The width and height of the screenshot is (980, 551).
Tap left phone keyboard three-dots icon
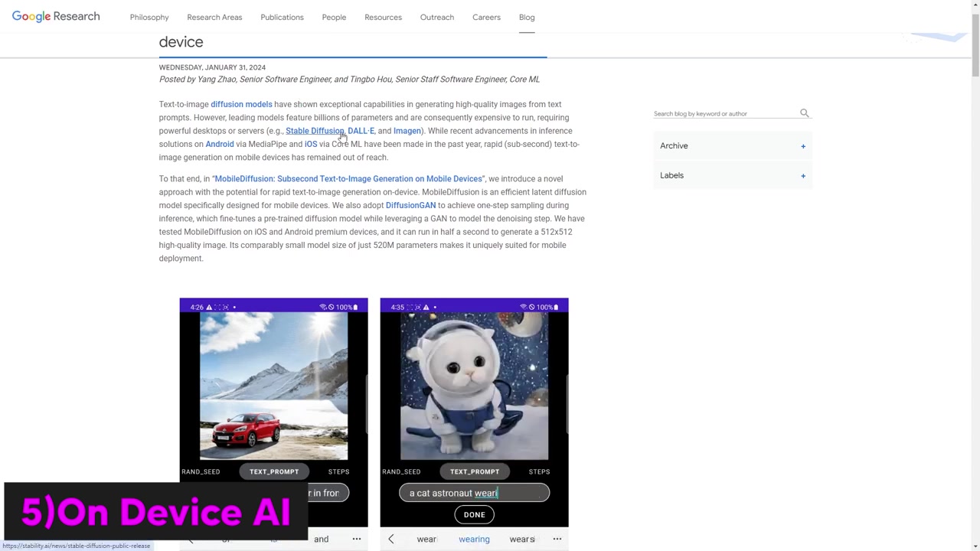click(x=357, y=539)
